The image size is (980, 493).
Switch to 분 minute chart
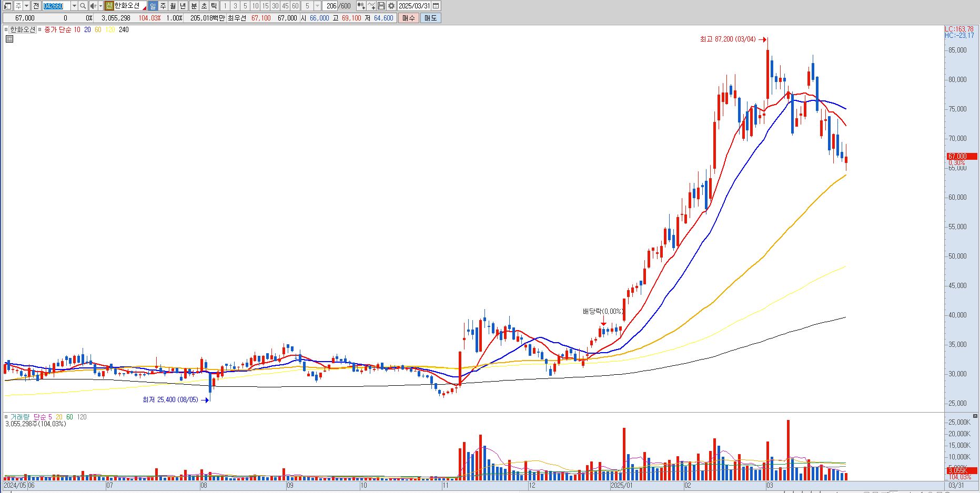click(x=194, y=6)
